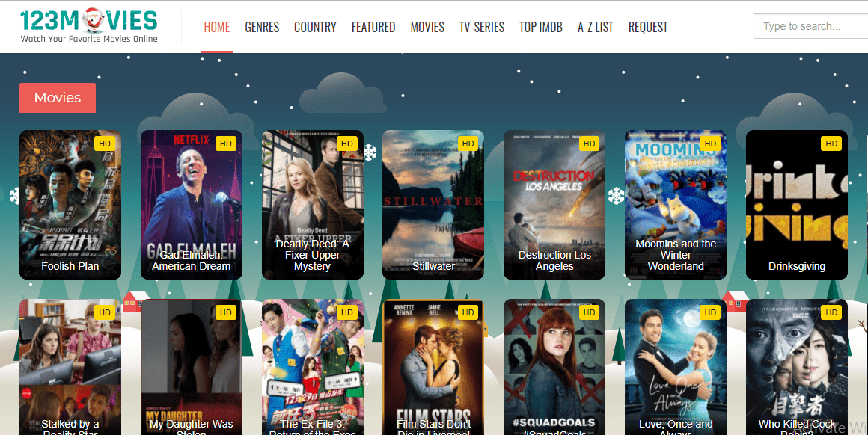868x435 pixels.
Task: Open the #SquadGoals movie poster
Action: [x=554, y=367]
